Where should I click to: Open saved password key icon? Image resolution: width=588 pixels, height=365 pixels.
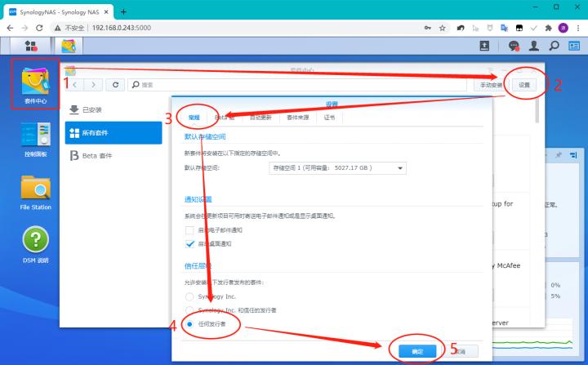tap(427, 28)
